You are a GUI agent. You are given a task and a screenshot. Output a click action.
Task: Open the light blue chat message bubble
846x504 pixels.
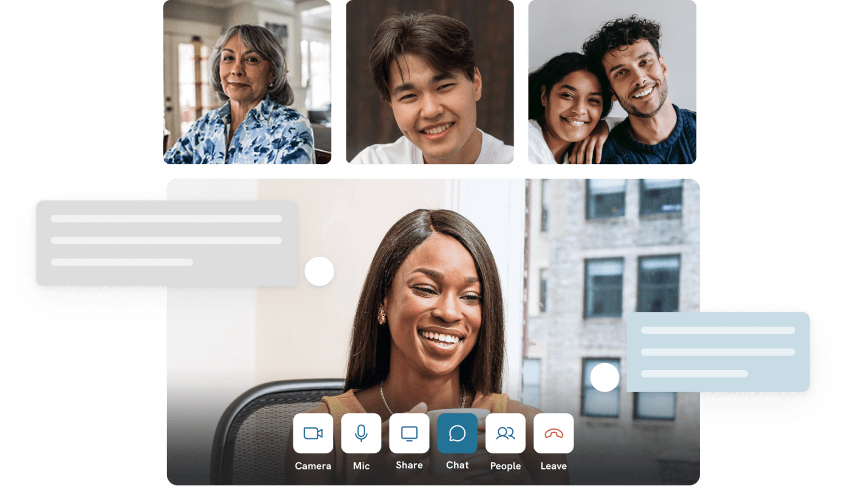click(718, 352)
